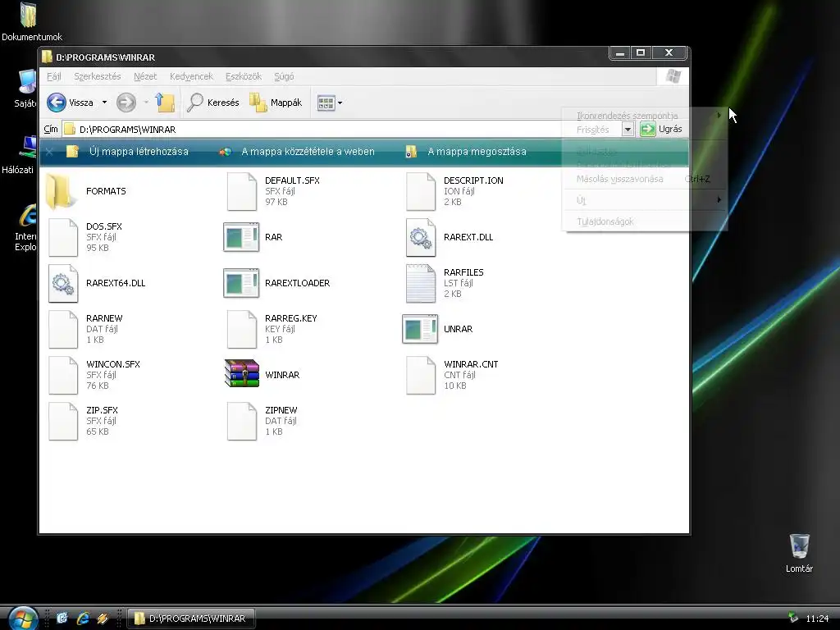The image size is (840, 630).
Task: Launch Internet Explorer from quick launch
Action: (83, 619)
